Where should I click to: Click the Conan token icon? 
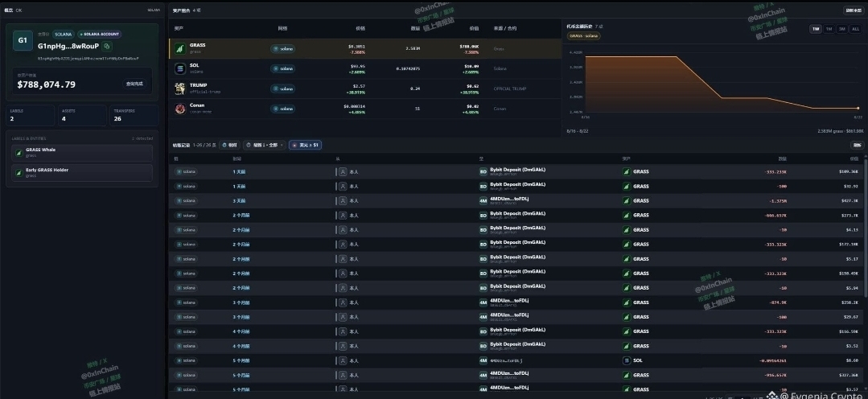click(x=180, y=109)
